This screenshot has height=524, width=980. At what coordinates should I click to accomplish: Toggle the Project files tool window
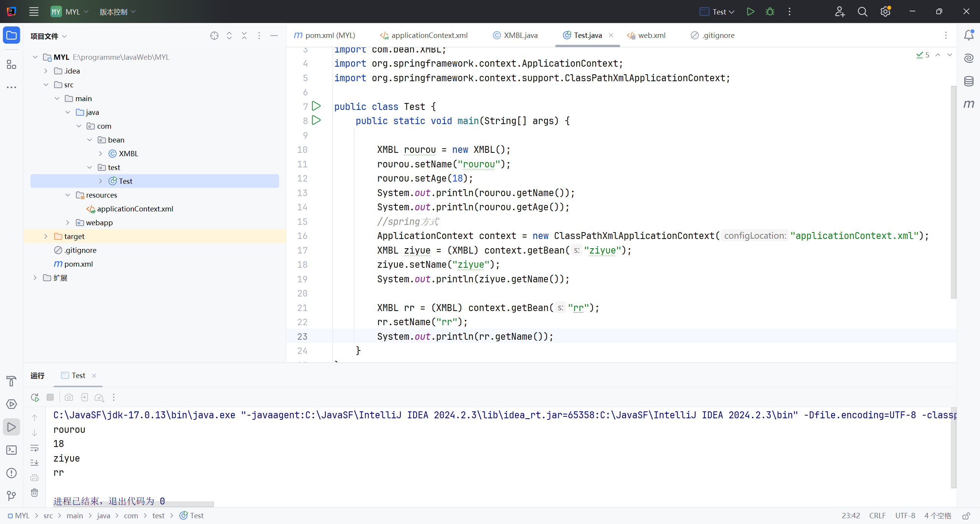coord(11,36)
